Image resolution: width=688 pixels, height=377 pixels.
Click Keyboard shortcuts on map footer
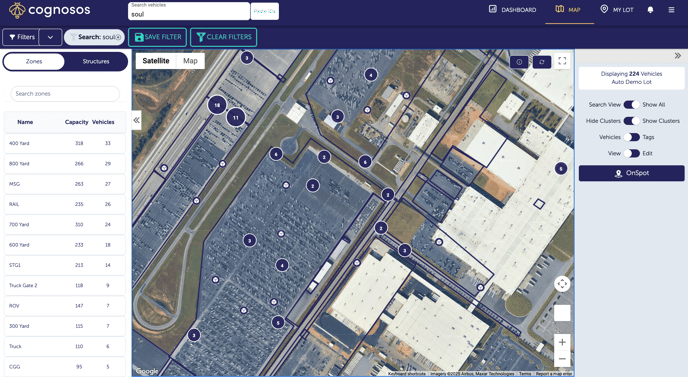tap(407, 374)
